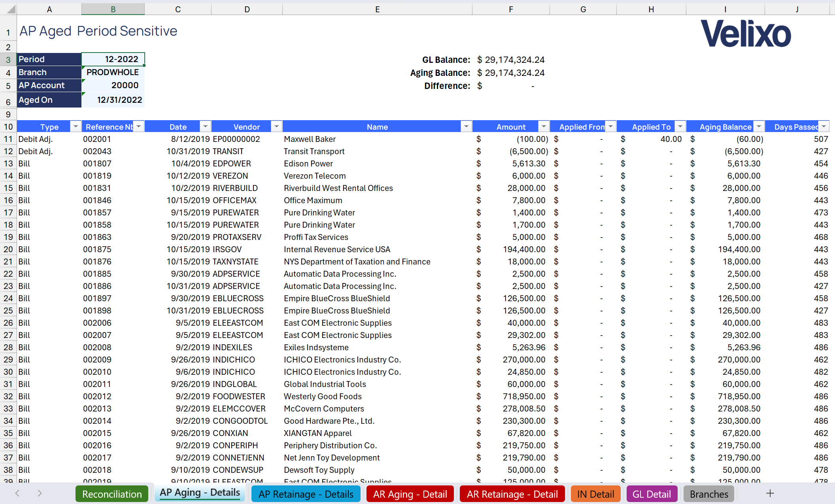Click the Select All corner triangle
This screenshot has height=504, width=835.
pyautogui.click(x=10, y=9)
